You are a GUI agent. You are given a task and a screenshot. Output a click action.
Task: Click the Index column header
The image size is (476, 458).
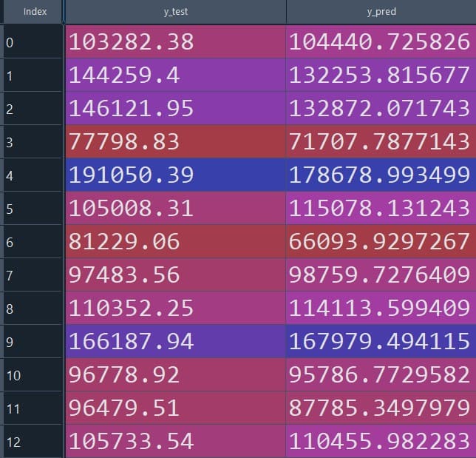click(35, 12)
